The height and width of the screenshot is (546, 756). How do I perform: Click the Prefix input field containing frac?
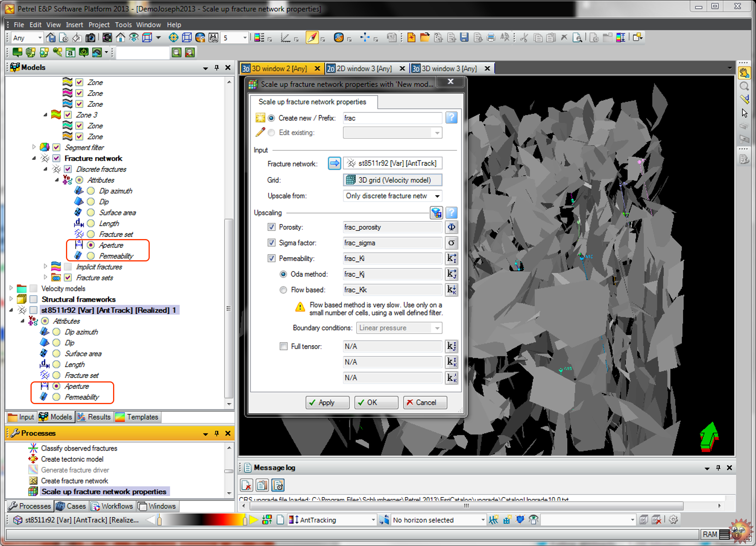[392, 118]
